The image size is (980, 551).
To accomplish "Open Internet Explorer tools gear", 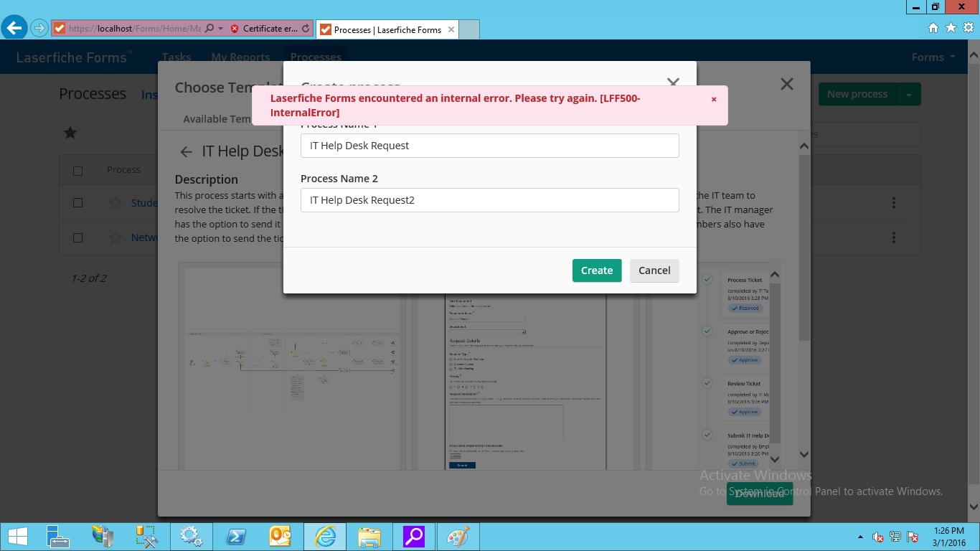I will tap(968, 28).
